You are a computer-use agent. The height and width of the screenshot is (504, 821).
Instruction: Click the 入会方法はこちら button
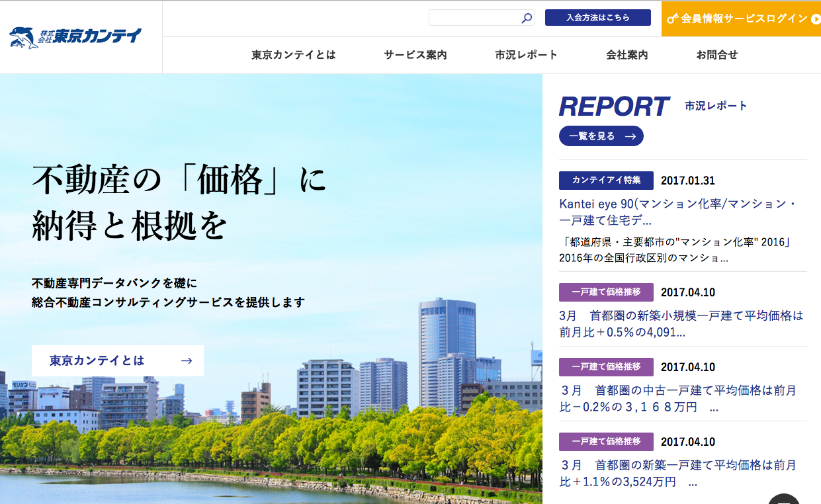click(x=597, y=17)
